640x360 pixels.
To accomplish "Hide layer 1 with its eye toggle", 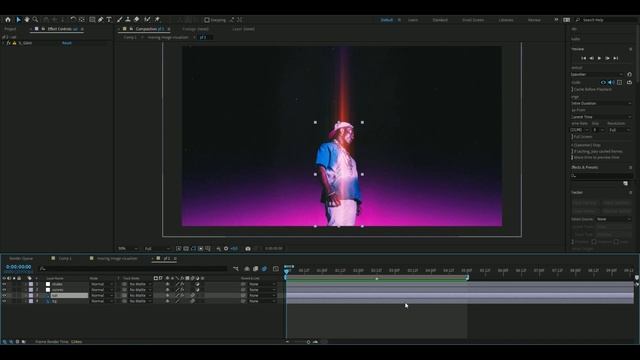I will (4, 284).
